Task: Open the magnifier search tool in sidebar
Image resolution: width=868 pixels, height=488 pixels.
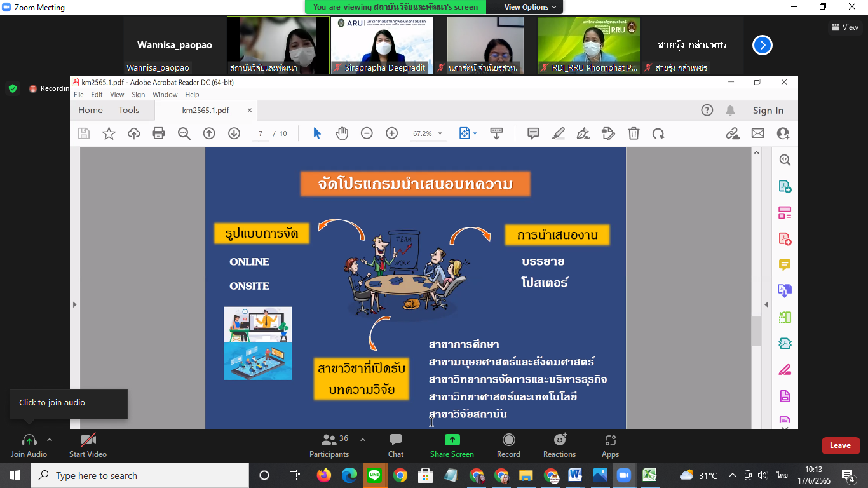Action: coord(785,160)
